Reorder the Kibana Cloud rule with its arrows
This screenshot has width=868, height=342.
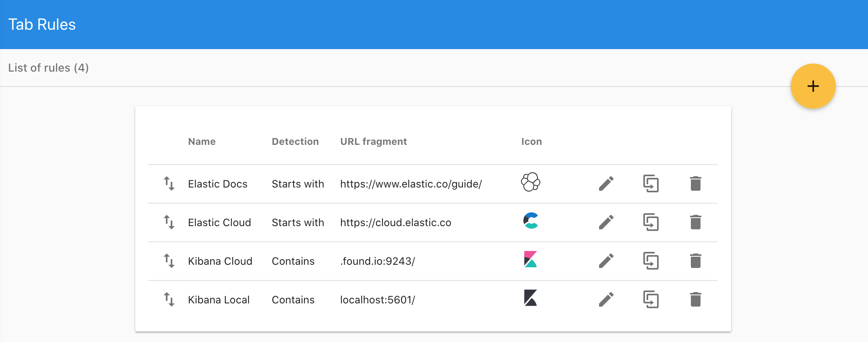tap(169, 261)
